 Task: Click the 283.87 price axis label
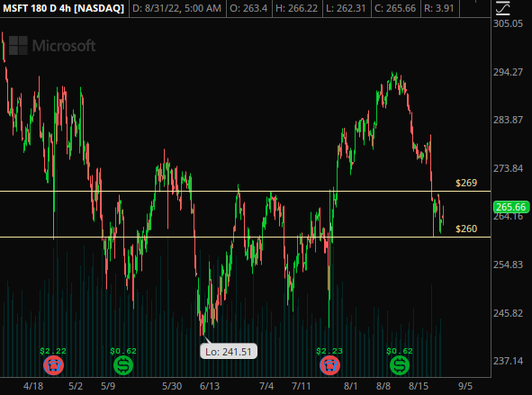pyautogui.click(x=508, y=120)
